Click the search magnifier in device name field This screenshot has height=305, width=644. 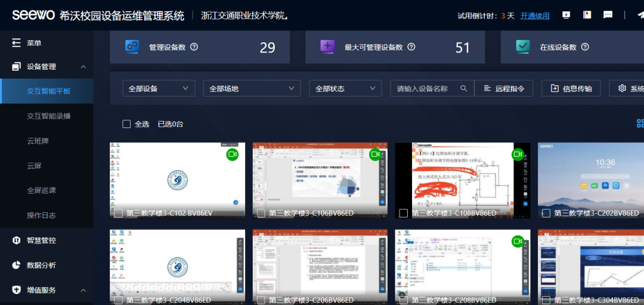464,88
